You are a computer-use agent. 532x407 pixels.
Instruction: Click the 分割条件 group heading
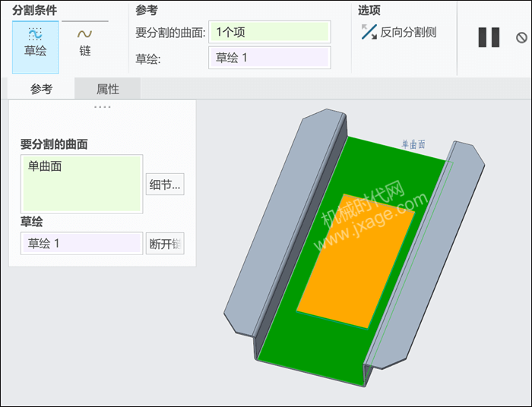pyautogui.click(x=35, y=10)
